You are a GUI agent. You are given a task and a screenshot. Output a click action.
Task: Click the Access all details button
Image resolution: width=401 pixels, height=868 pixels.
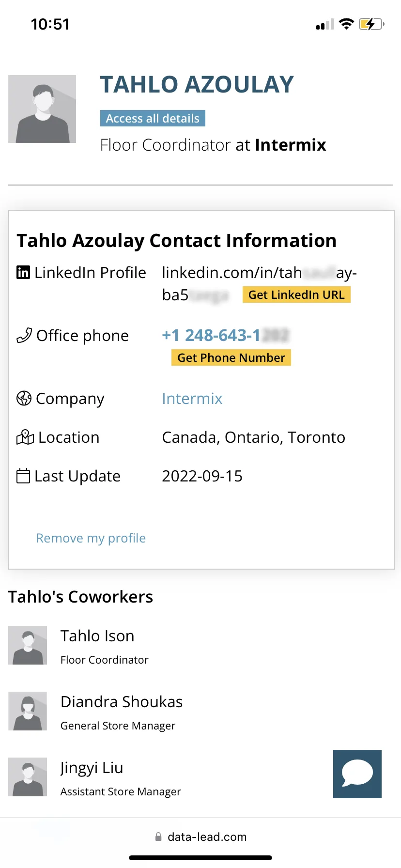pyautogui.click(x=153, y=118)
